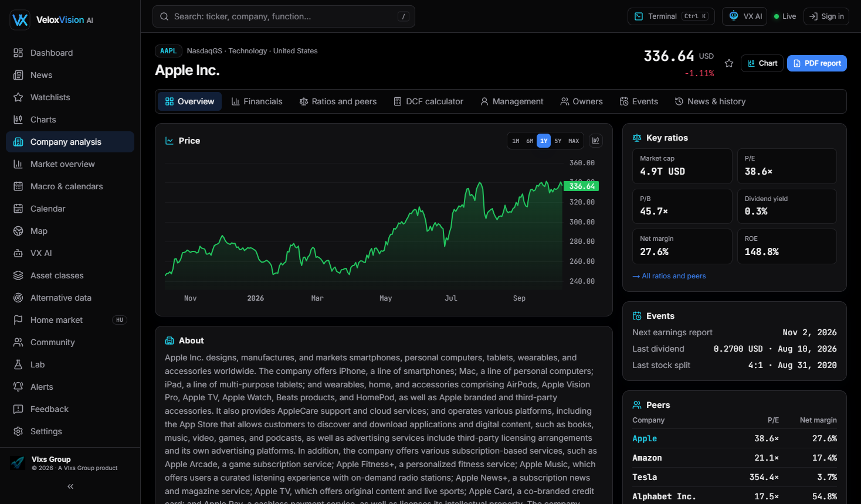
Task: Open the Lab sidebar item
Action: (70, 365)
